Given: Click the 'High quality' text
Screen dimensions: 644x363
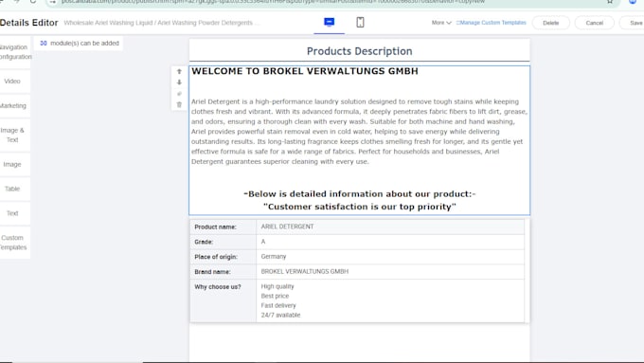Looking at the screenshot, I should tap(277, 286).
